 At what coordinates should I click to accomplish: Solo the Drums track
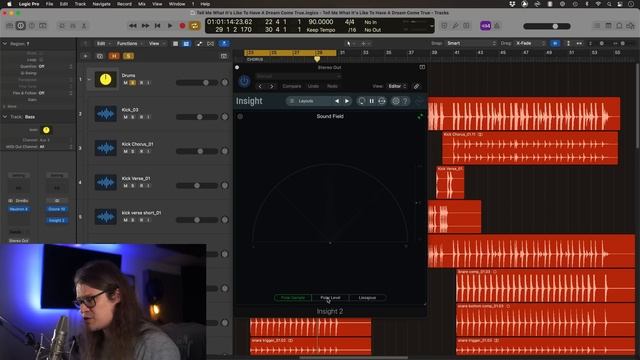click(133, 83)
